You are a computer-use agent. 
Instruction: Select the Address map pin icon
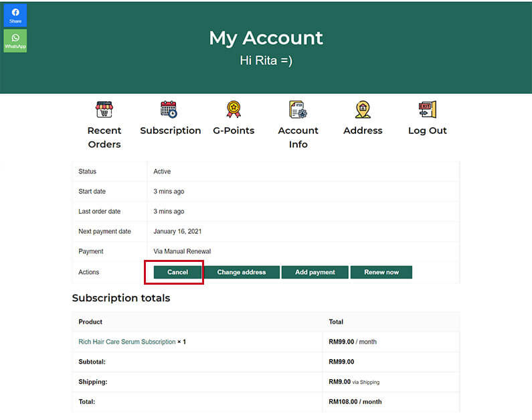tap(363, 109)
